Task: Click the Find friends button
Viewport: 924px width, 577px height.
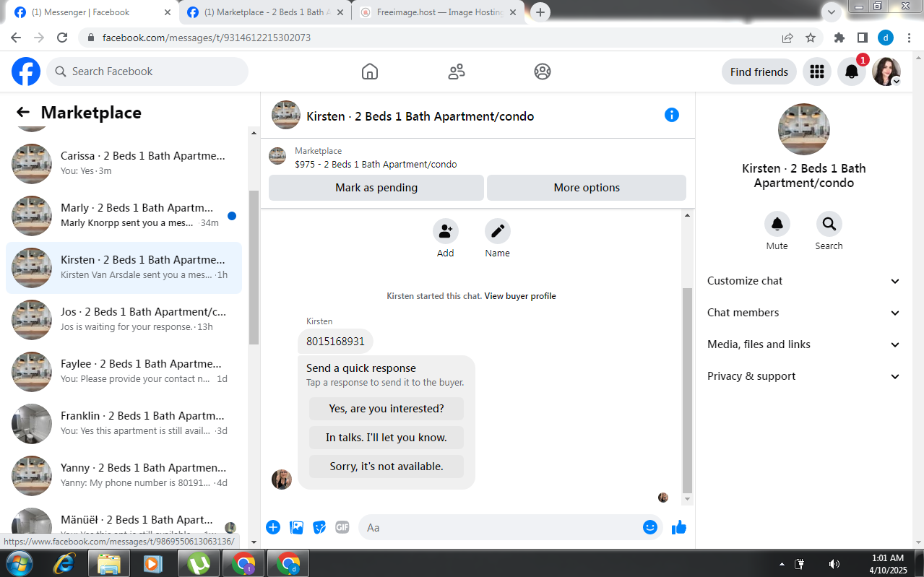Action: 759,71
